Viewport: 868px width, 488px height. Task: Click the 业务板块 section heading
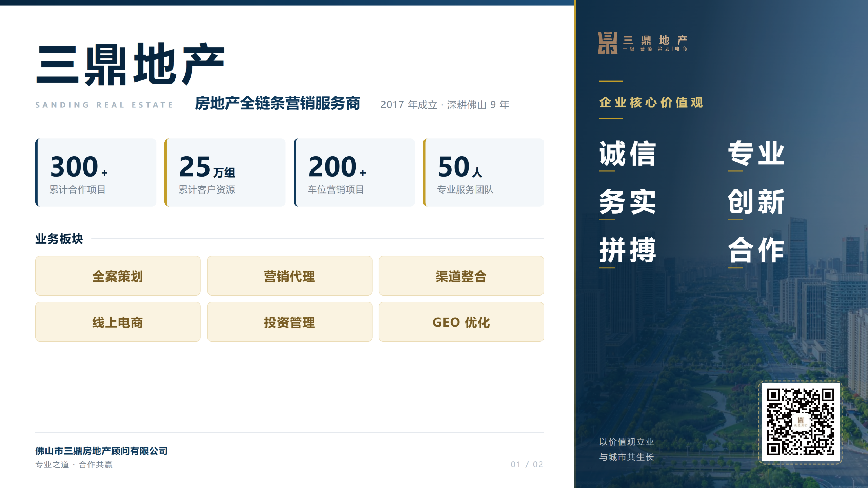(x=59, y=239)
